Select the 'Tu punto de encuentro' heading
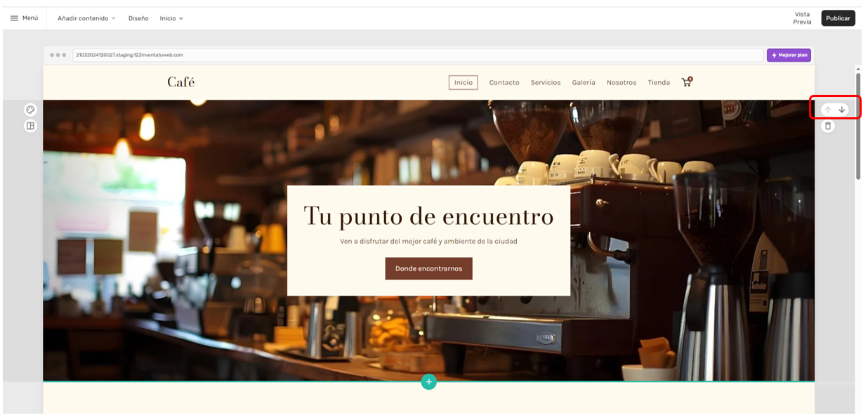This screenshot has width=868, height=420. click(428, 216)
